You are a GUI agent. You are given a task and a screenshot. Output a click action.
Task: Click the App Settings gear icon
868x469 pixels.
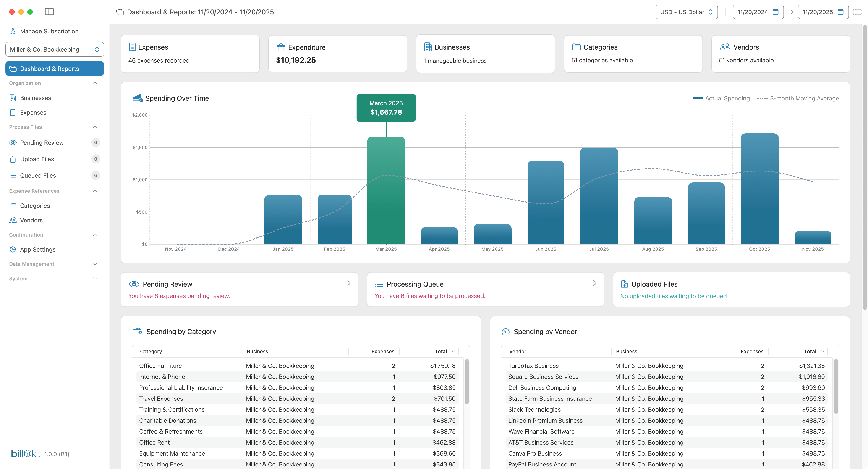(x=13, y=250)
